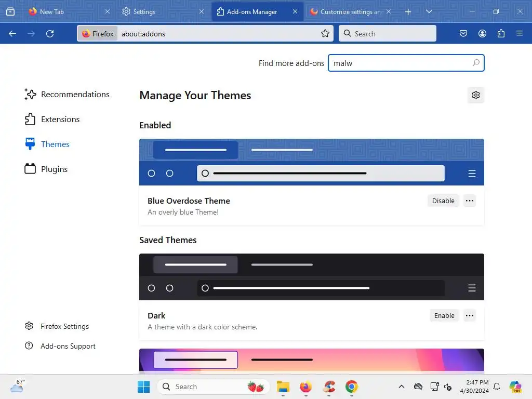This screenshot has width=532, height=399.
Task: Click the toolbar Search box
Action: [x=388, y=34]
